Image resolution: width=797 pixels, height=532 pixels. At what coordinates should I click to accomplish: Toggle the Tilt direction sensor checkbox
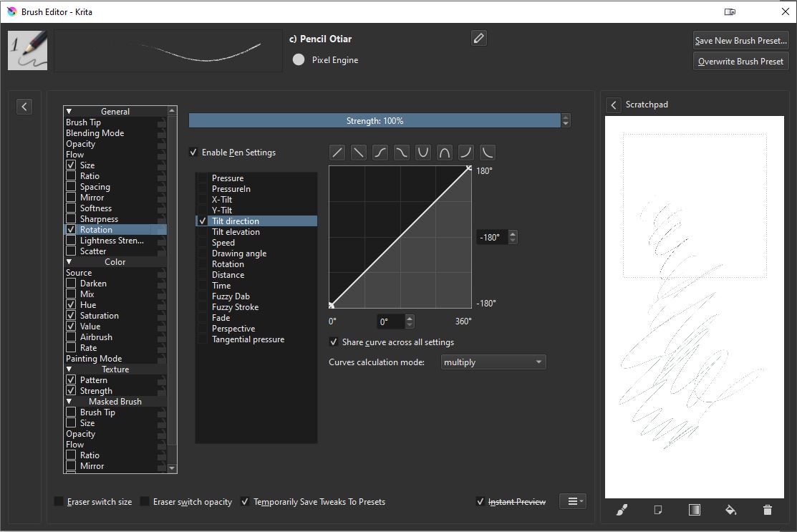coord(203,221)
